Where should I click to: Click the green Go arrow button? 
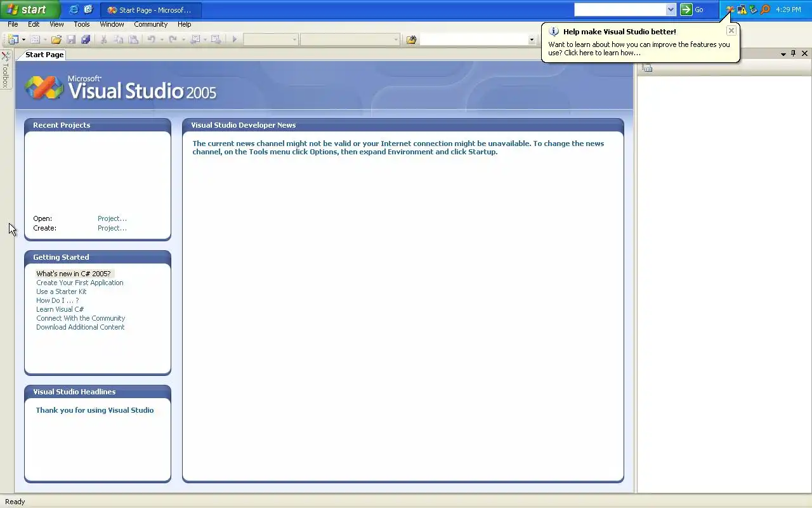tap(686, 10)
